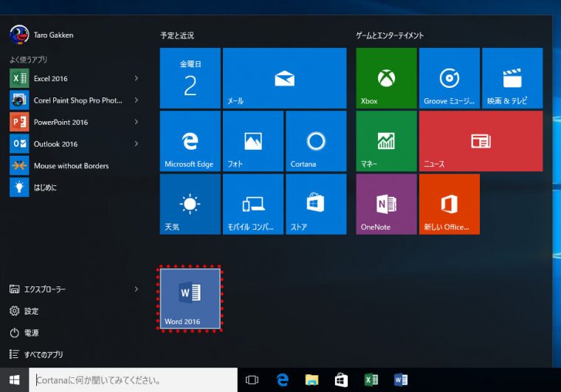Launch Edge from the taskbar
Image resolution: width=561 pixels, height=392 pixels.
(282, 380)
